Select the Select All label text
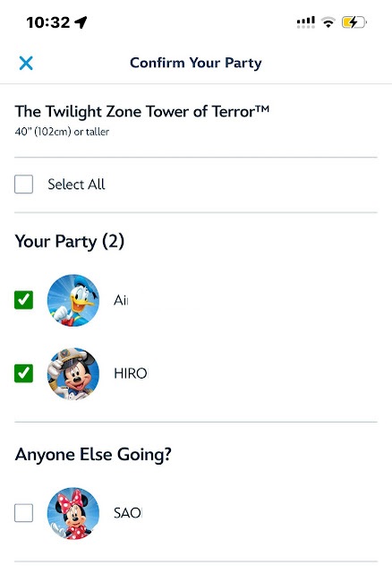 (76, 184)
